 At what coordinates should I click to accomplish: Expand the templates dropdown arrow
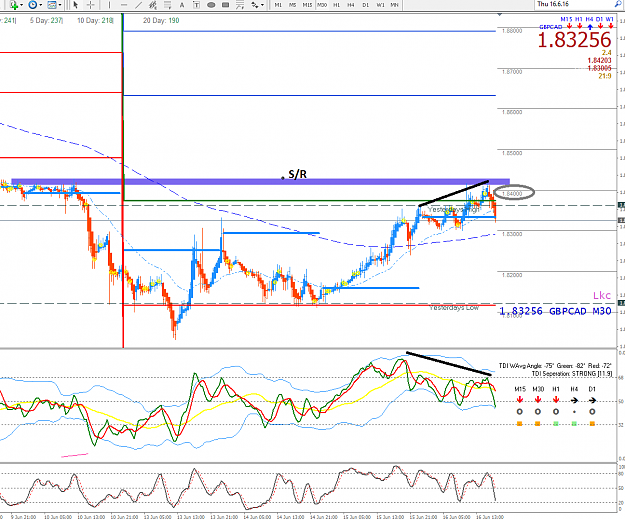pyautogui.click(x=60, y=5)
